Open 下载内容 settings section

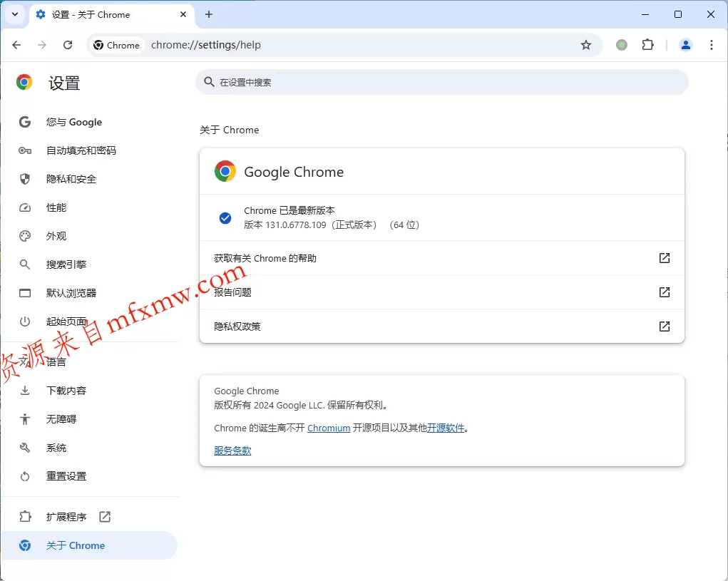tap(89, 391)
